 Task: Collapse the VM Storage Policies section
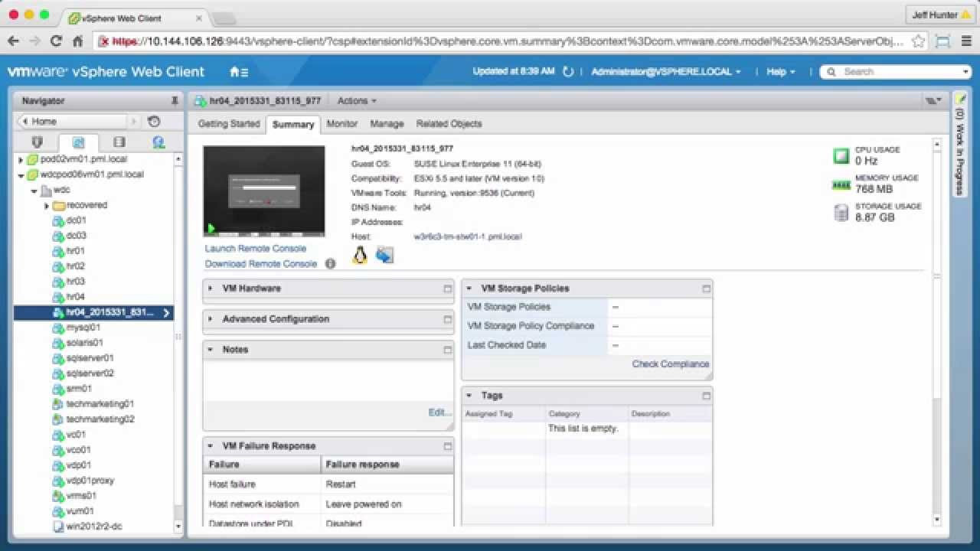[x=469, y=289]
